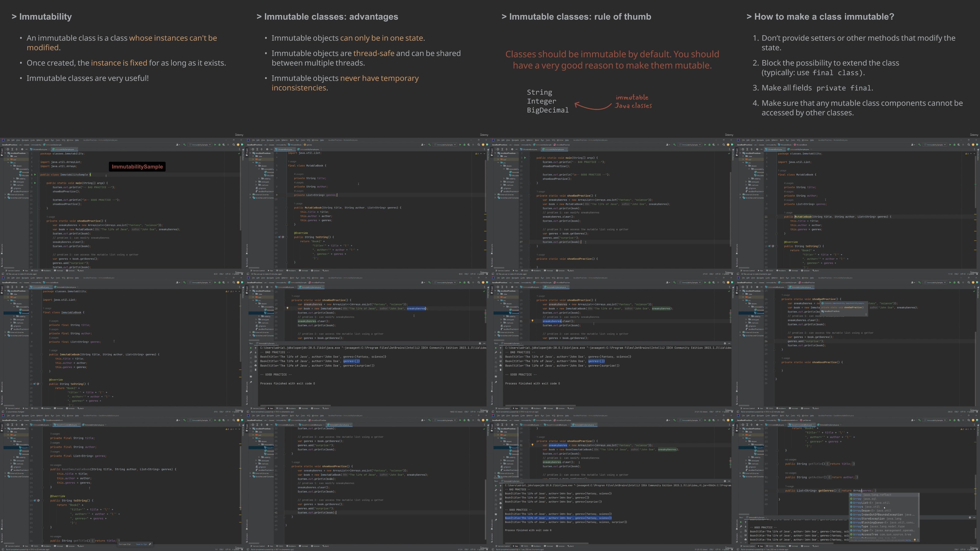
Task: Click gutter run arrow on line 6, red-label frame
Action: coord(35,174)
